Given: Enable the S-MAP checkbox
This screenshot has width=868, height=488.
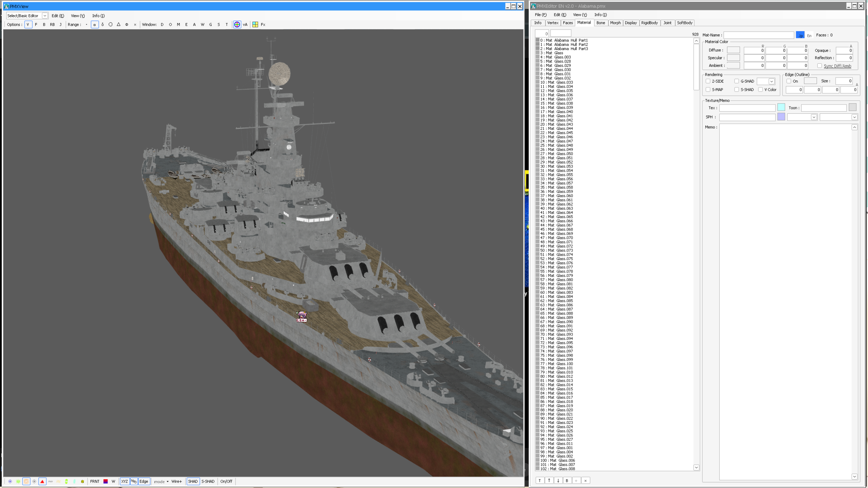Looking at the screenshot, I should [708, 90].
